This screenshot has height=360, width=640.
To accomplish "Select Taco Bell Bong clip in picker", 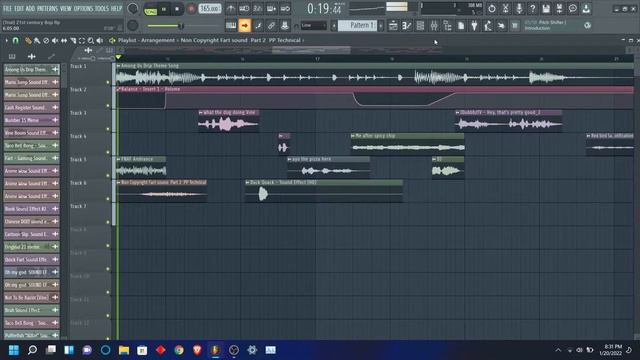I will click(x=31, y=146).
